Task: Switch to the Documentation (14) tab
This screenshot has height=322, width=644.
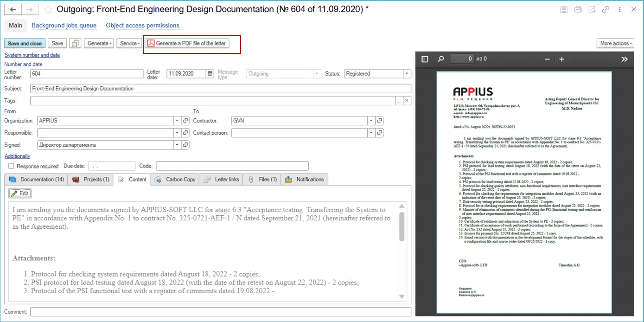Action: click(x=37, y=180)
